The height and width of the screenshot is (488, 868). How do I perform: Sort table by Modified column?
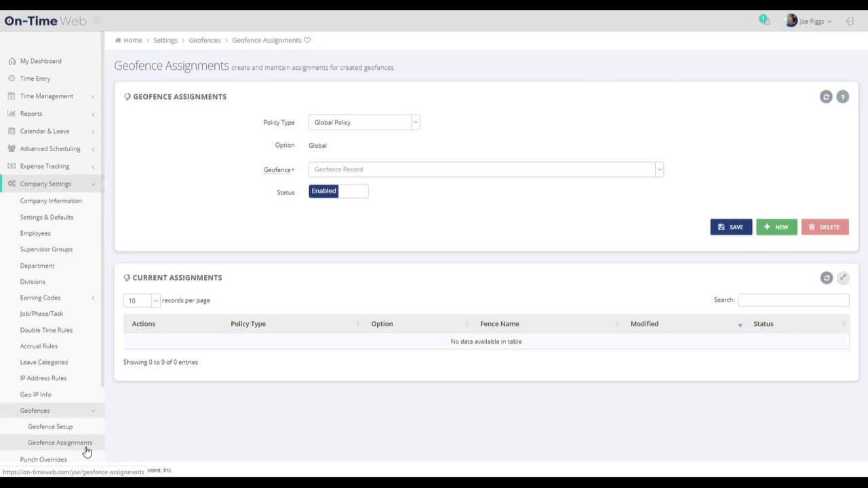coord(685,324)
